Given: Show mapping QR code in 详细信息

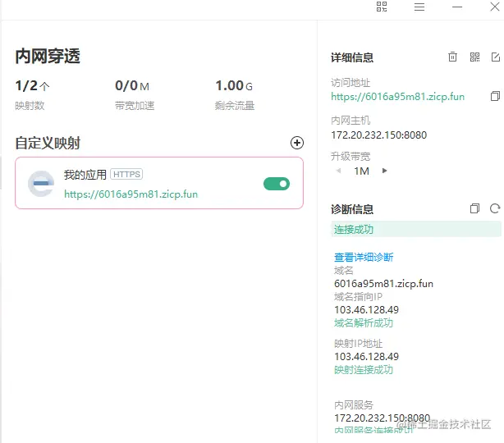Looking at the screenshot, I should click(x=474, y=57).
